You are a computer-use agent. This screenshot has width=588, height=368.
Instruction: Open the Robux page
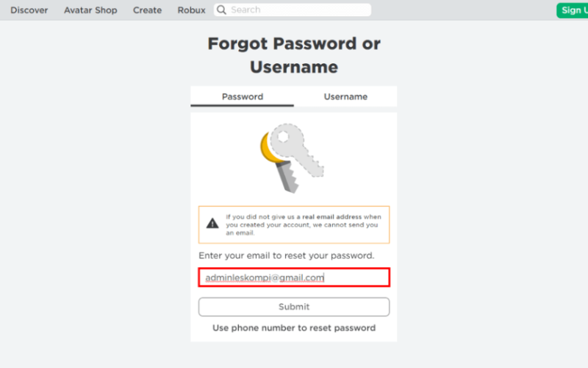tap(191, 10)
